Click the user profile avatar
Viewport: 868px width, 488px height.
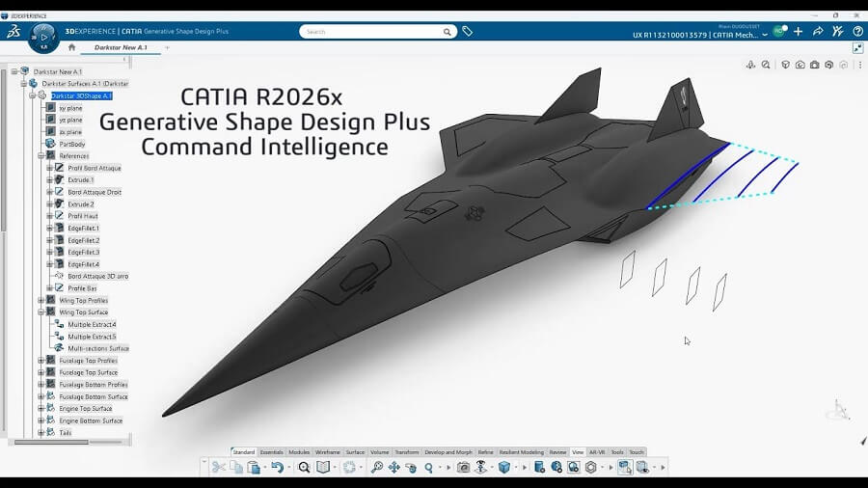click(779, 32)
